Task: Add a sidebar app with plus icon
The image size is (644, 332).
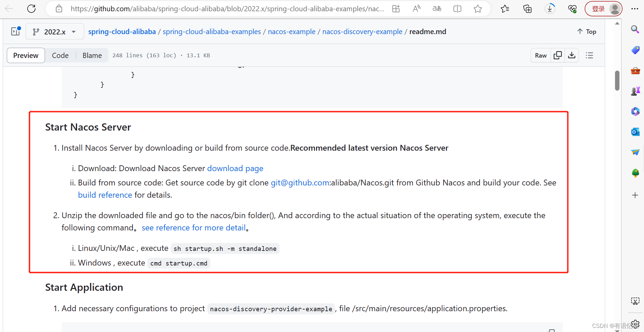Action: pyautogui.click(x=635, y=195)
